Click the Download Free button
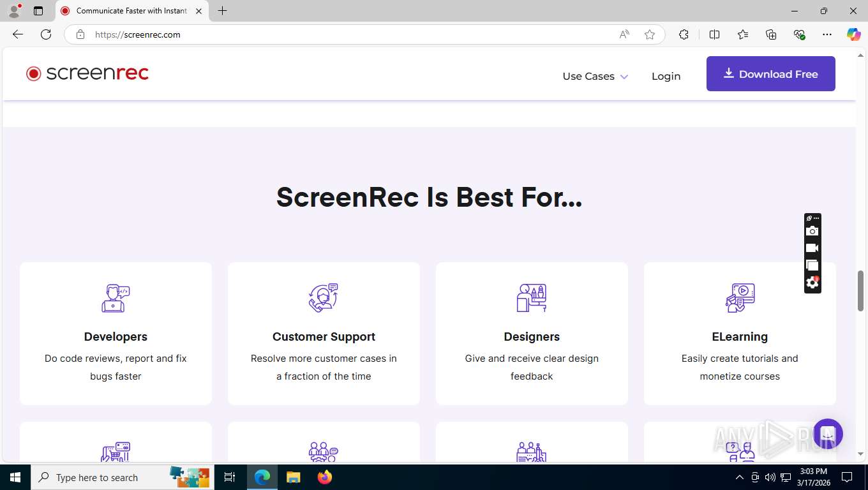This screenshot has height=490, width=868. [x=770, y=73]
